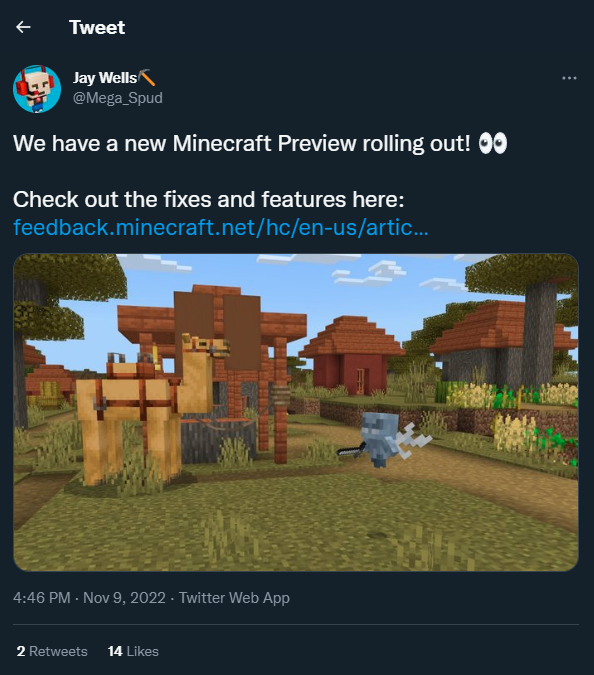Click the red village house in the image
594x675 pixels.
(351, 355)
